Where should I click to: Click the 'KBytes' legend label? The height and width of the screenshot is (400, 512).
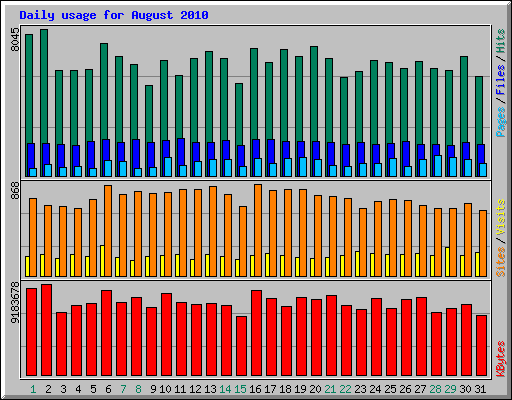pyautogui.click(x=501, y=359)
